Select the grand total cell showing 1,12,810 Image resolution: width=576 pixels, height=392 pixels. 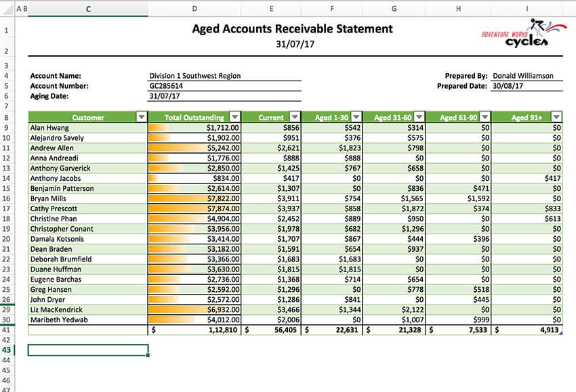pyautogui.click(x=197, y=330)
